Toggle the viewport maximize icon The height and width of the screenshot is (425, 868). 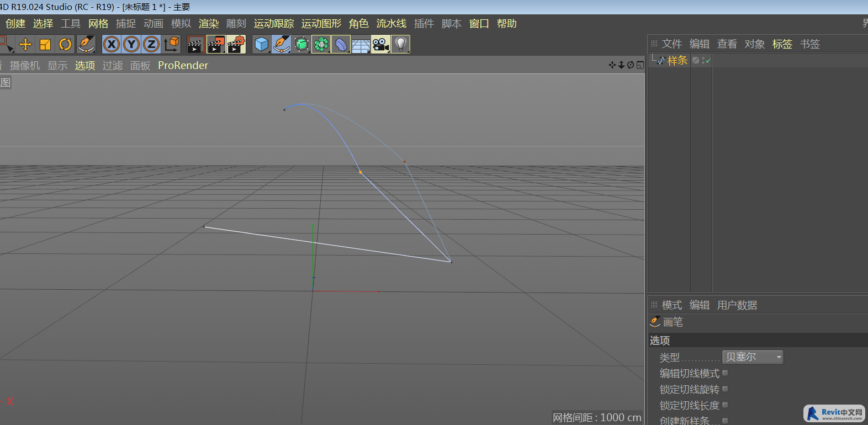[x=640, y=65]
